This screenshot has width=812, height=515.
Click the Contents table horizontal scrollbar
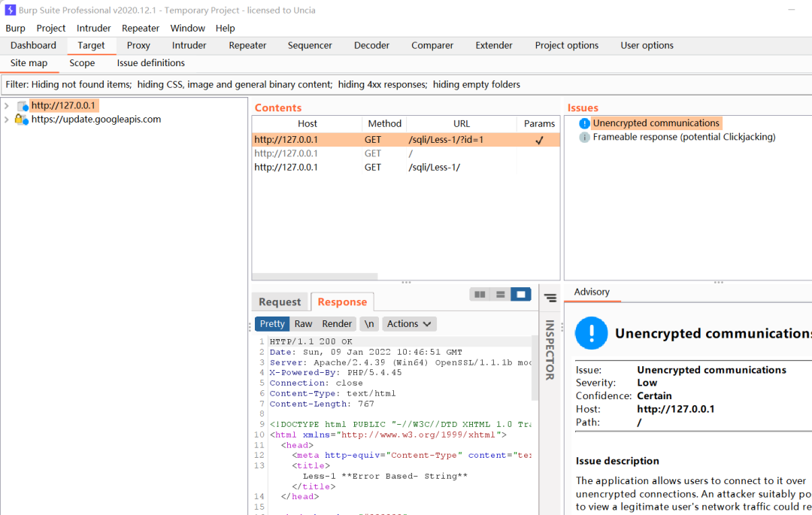[x=315, y=277]
